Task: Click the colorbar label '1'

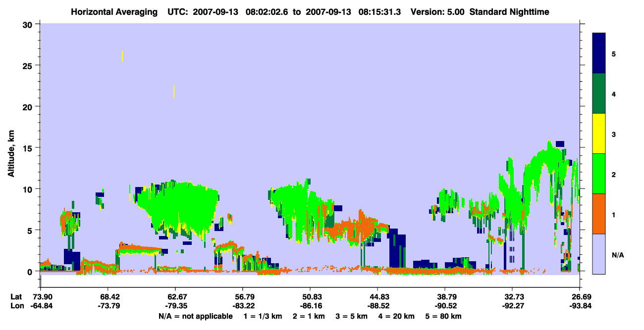Action: tap(614, 214)
